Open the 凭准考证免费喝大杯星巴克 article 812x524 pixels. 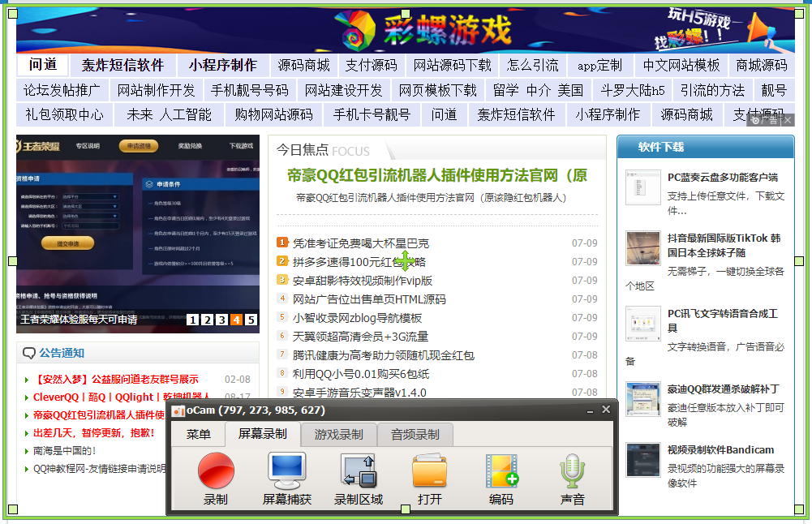pyautogui.click(x=361, y=243)
